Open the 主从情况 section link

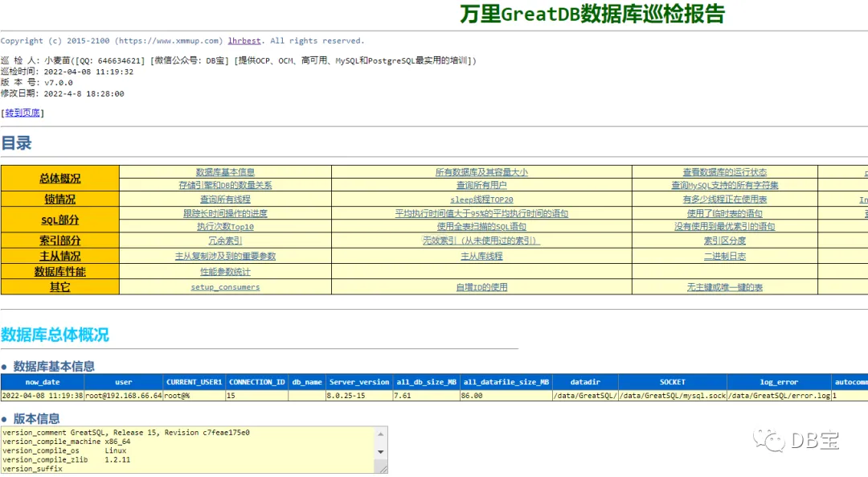(x=59, y=256)
